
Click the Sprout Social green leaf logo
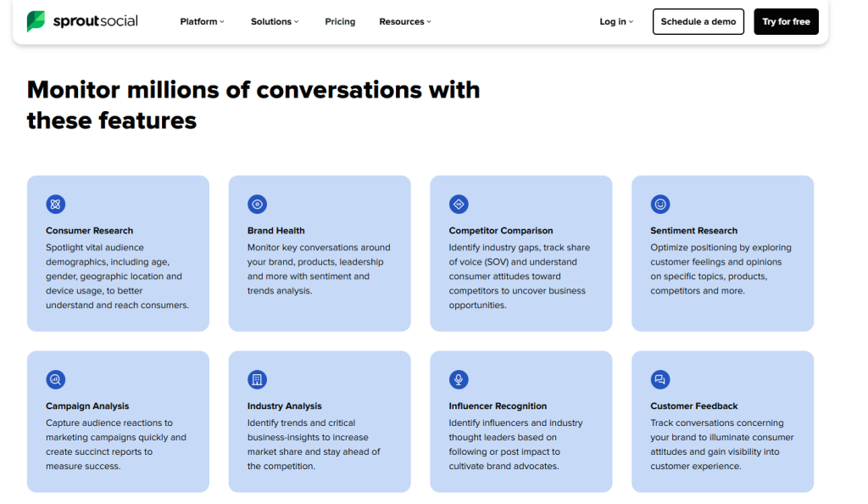[35, 19]
